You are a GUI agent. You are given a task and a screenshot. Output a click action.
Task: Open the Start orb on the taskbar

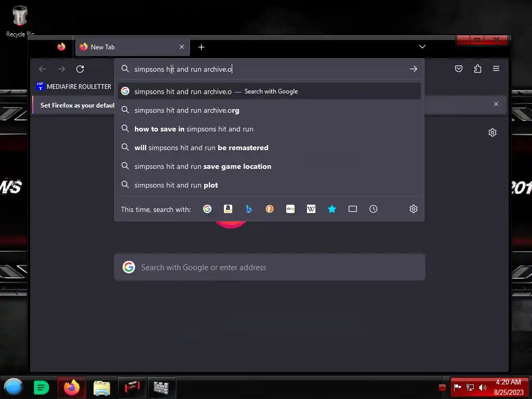tap(13, 387)
